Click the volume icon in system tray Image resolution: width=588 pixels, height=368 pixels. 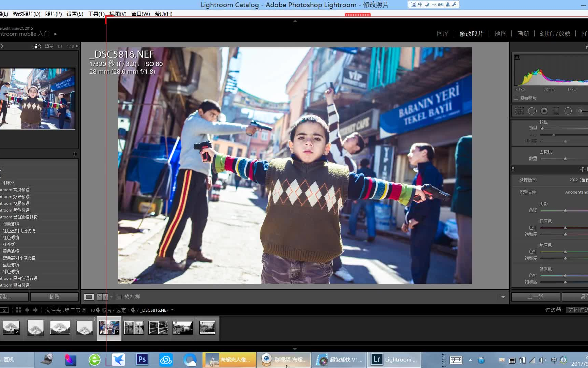[x=542, y=360]
